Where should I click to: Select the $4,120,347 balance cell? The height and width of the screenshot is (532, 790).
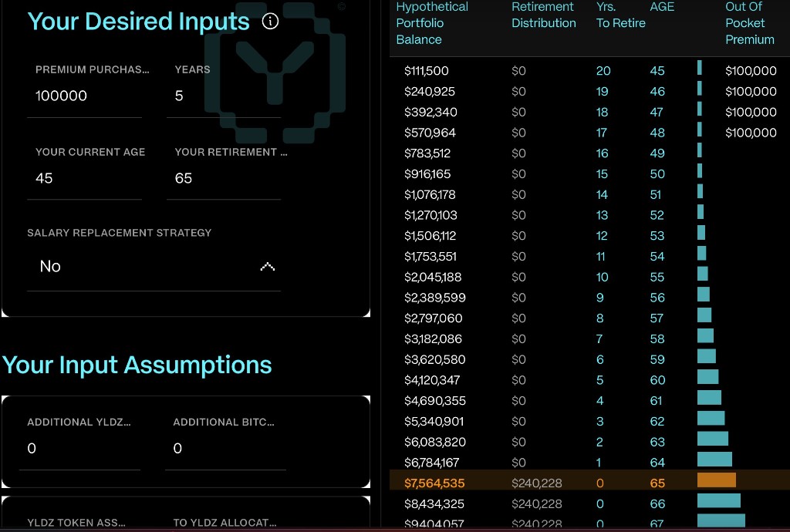(x=432, y=381)
